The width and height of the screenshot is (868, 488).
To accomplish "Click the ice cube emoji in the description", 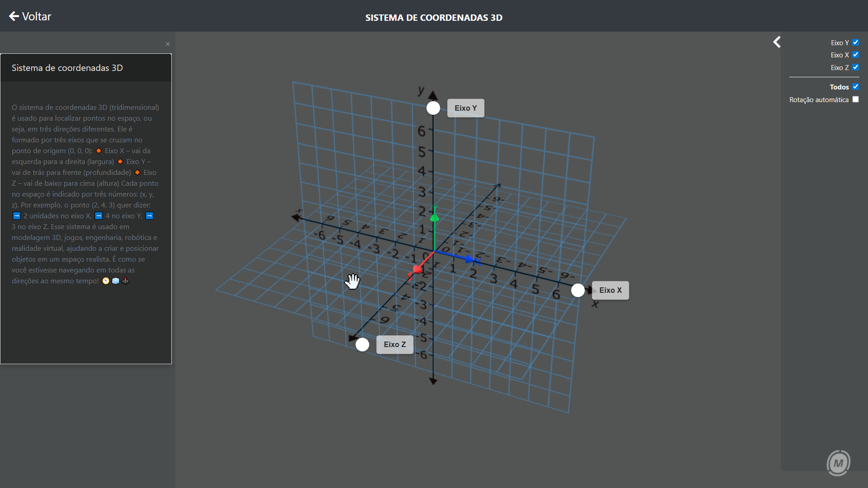I will point(116,281).
